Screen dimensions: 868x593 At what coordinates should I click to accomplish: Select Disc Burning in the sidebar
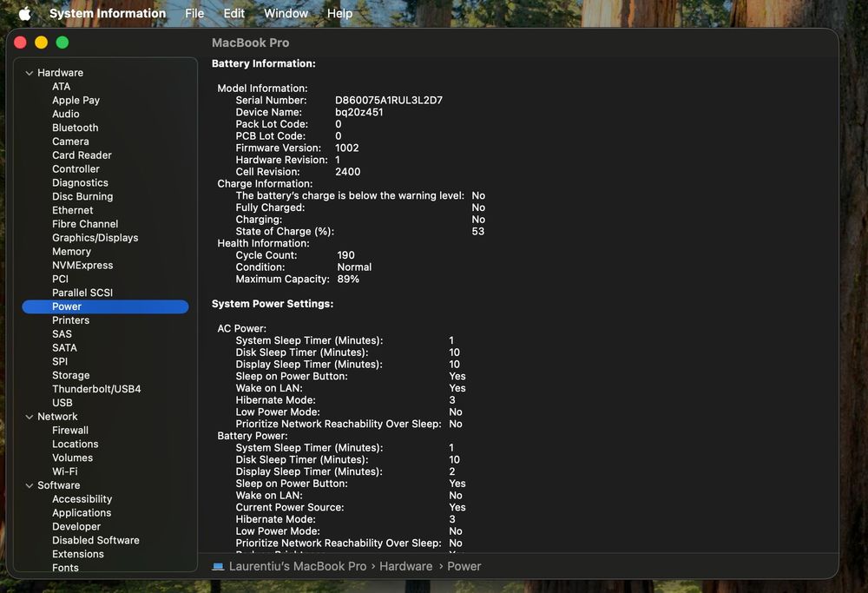click(x=82, y=196)
